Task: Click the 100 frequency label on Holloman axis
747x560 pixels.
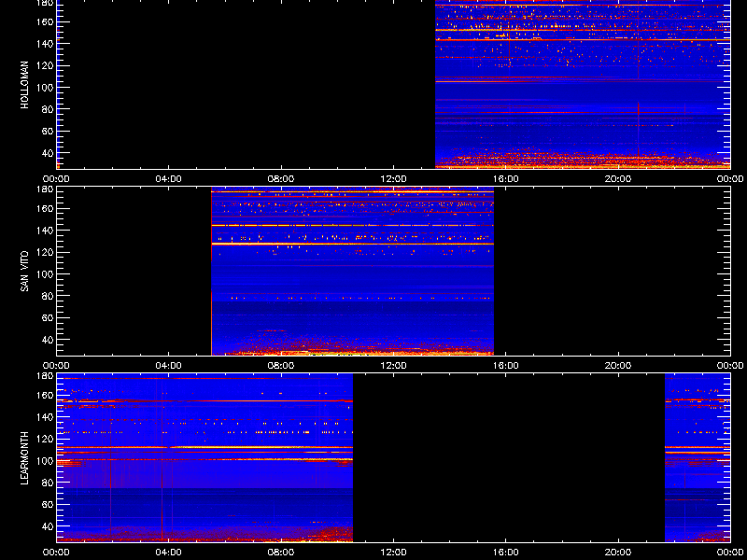Action: (x=45, y=88)
